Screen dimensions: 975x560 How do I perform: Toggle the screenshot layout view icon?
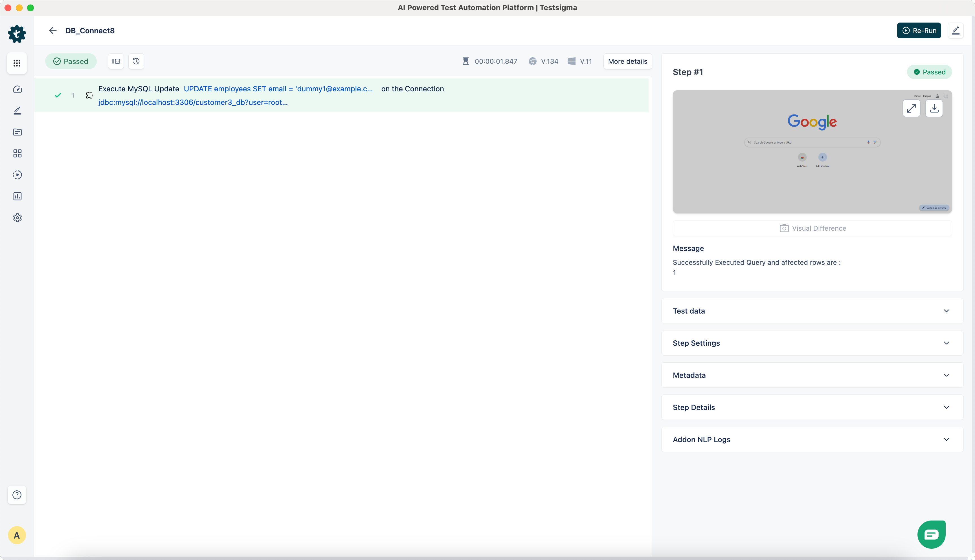pos(116,61)
